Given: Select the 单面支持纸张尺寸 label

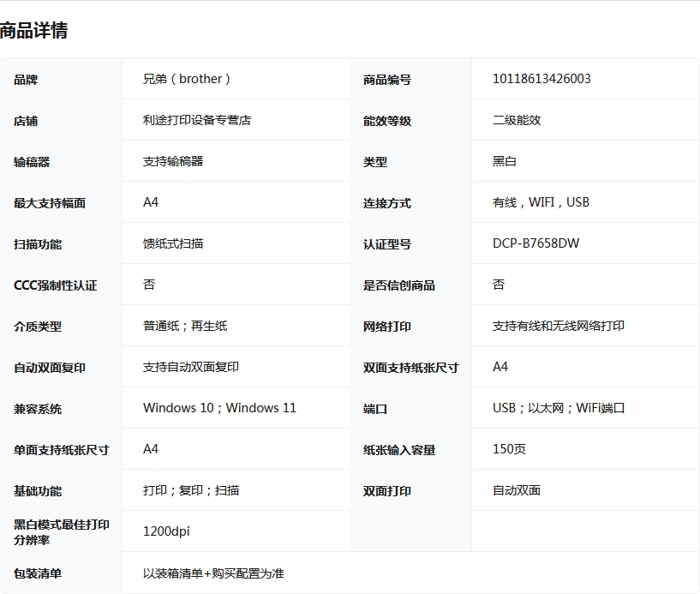Looking at the screenshot, I should click(62, 449).
